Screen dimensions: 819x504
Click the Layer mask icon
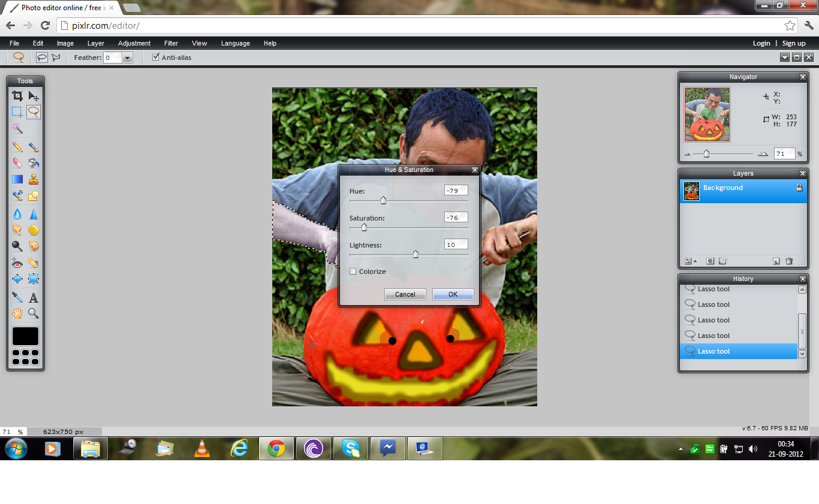point(710,261)
